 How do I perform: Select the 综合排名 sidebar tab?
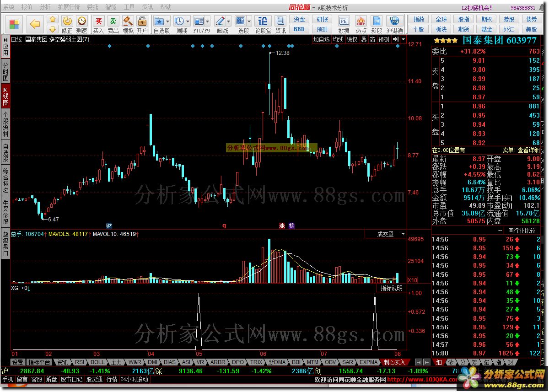pyautogui.click(x=5, y=181)
